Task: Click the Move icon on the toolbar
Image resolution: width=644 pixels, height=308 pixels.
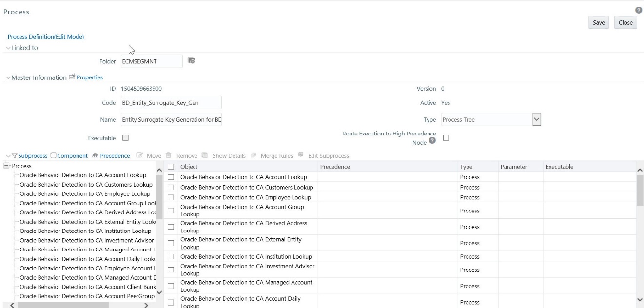Action: 141,155
